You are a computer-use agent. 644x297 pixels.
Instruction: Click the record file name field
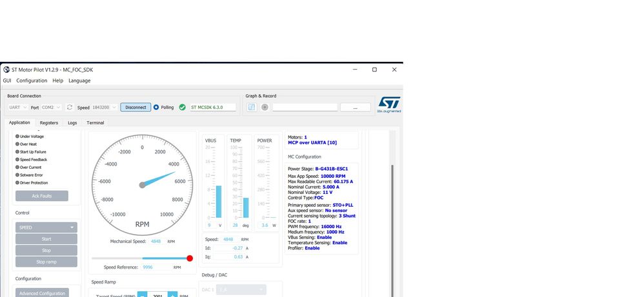305,108
